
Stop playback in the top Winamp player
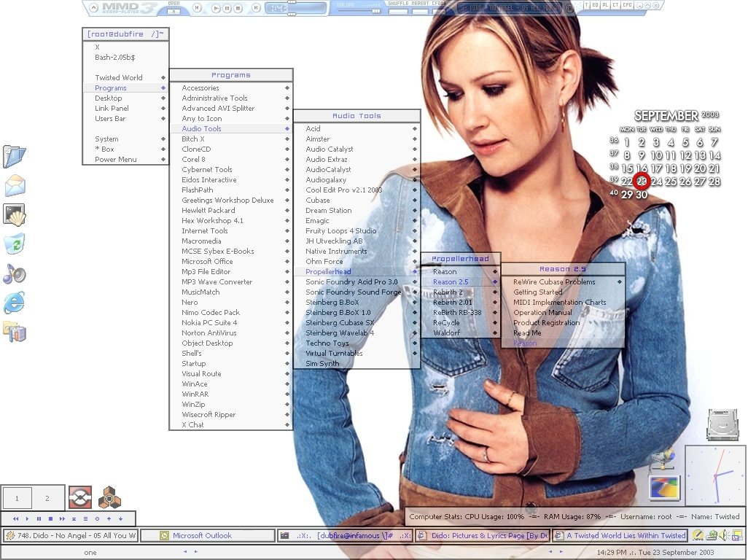(238, 8)
